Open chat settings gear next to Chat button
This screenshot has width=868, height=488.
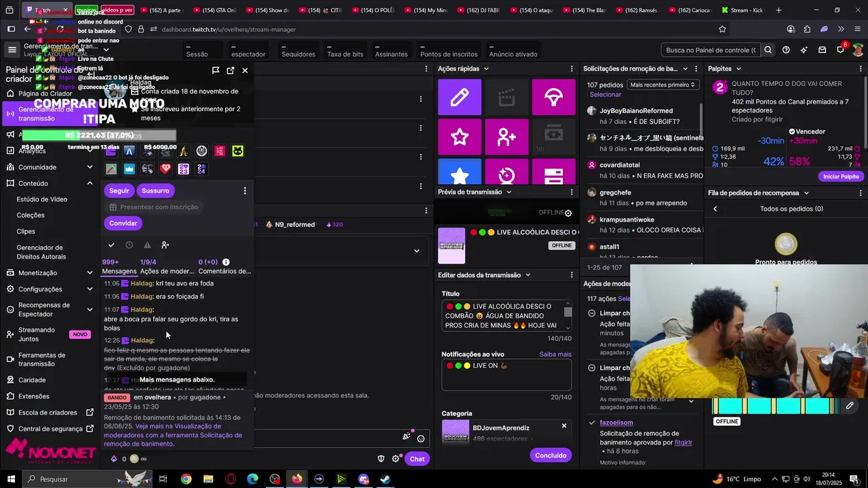pyautogui.click(x=396, y=459)
